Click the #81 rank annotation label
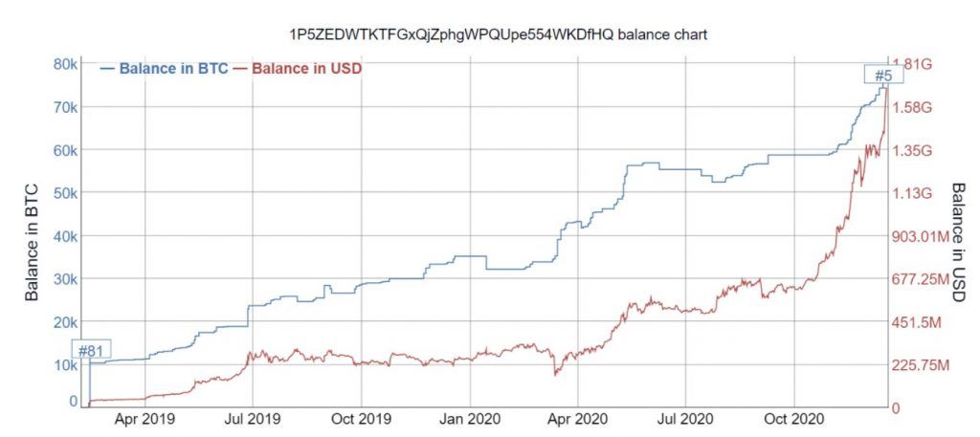 tap(91, 351)
